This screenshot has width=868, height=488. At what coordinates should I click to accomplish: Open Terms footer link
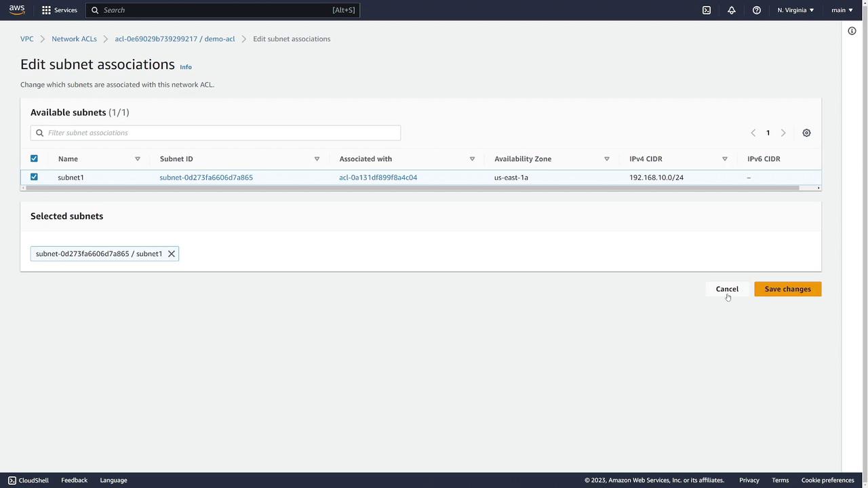[780, 480]
